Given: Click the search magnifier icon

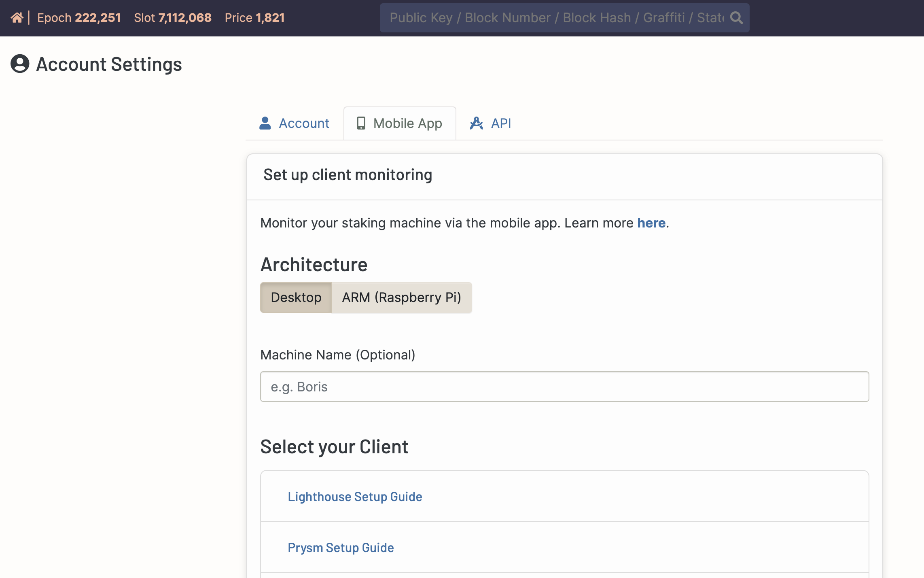Looking at the screenshot, I should 736,18.
